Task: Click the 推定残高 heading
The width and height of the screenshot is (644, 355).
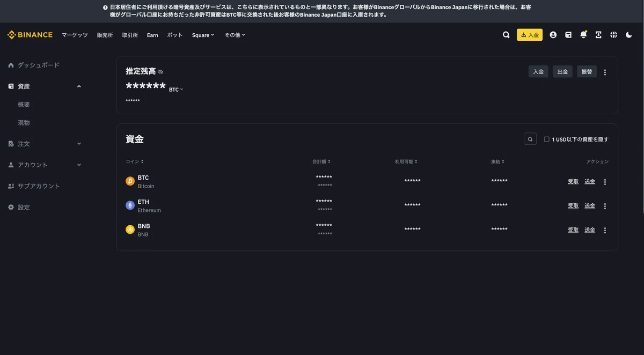Action: coord(141,71)
